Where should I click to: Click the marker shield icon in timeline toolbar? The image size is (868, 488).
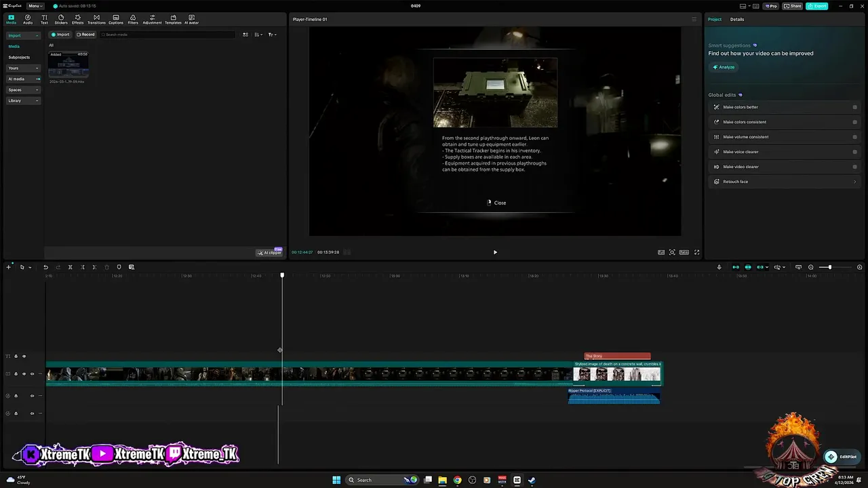[119, 267]
